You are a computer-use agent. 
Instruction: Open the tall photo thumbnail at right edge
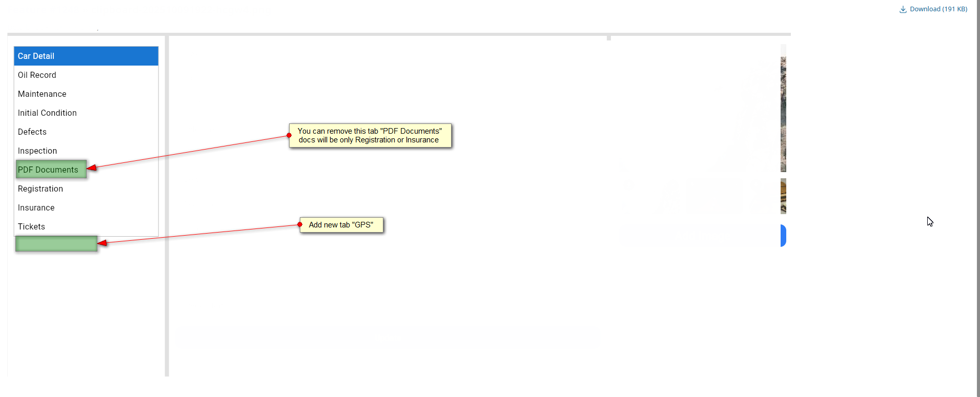click(783, 108)
